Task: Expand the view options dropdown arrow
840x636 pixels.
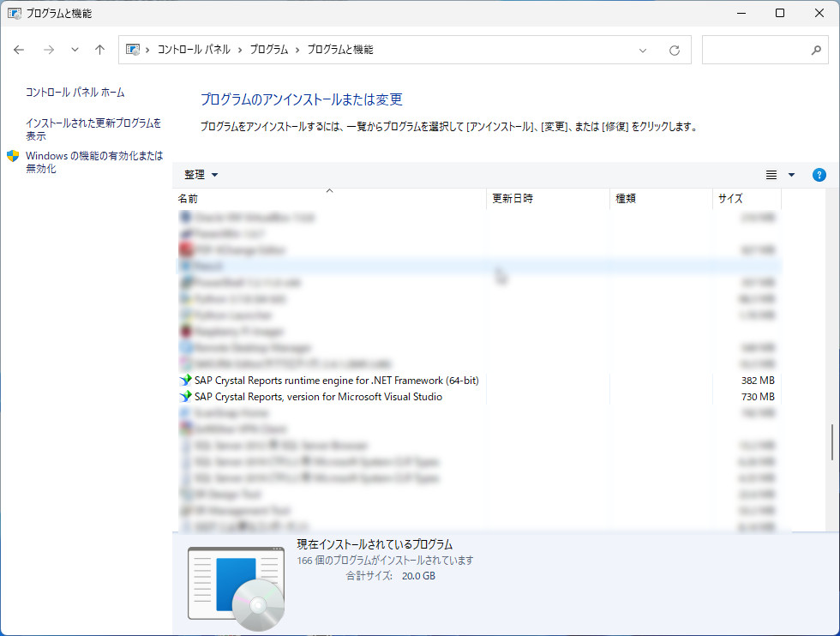Action: pyautogui.click(x=791, y=175)
